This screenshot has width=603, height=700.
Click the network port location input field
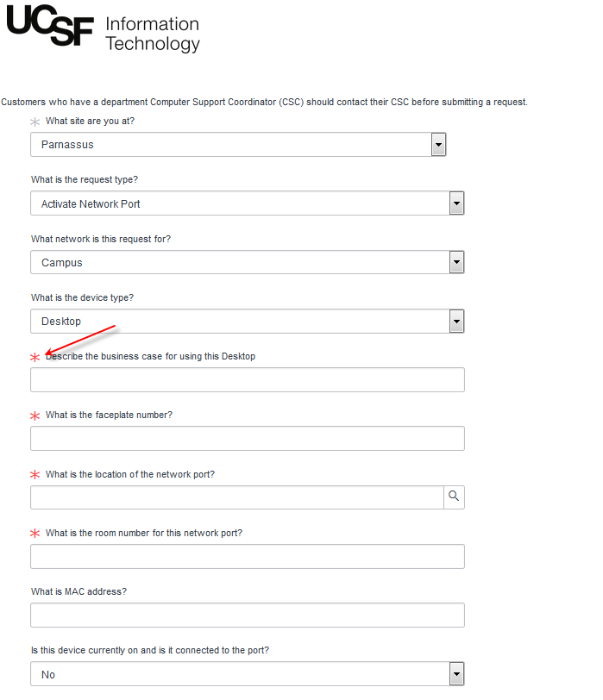pyautogui.click(x=237, y=497)
